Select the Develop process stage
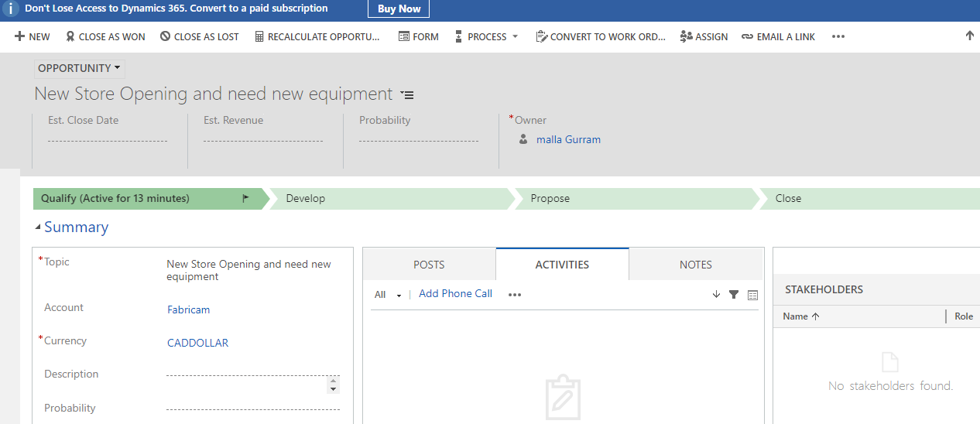The height and width of the screenshot is (424, 980). click(387, 198)
